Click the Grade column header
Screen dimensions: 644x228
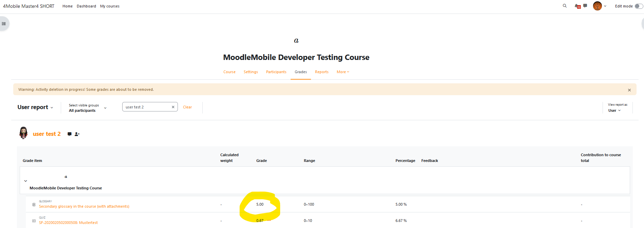tap(261, 161)
